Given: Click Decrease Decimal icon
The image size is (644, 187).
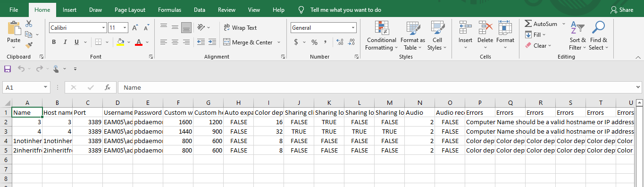Looking at the screenshot, I should click(x=352, y=42).
